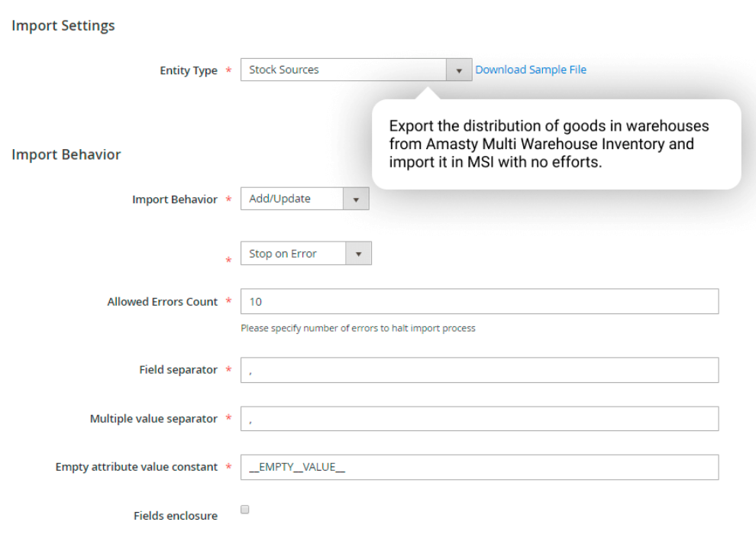Select the Multiple value separator input

479,419
